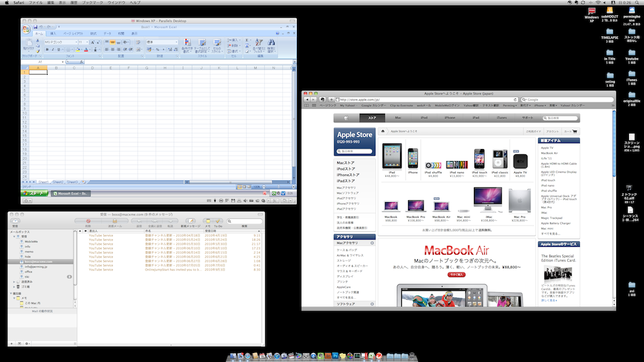Expand the ゴミ箱 trash mailbox in Mail
This screenshot has width=644, height=362.
[14, 287]
